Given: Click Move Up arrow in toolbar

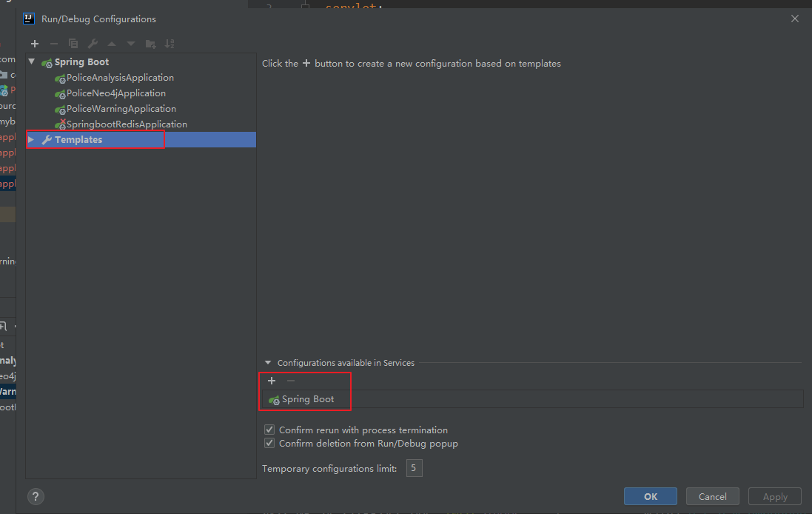Looking at the screenshot, I should 112,44.
